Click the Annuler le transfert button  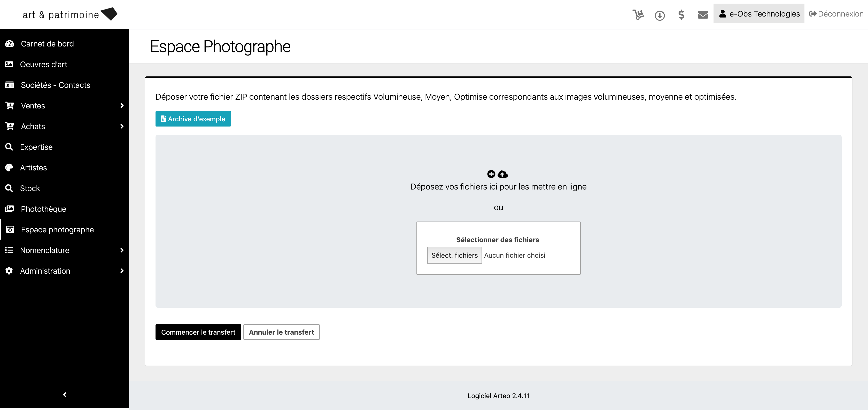pyautogui.click(x=281, y=332)
